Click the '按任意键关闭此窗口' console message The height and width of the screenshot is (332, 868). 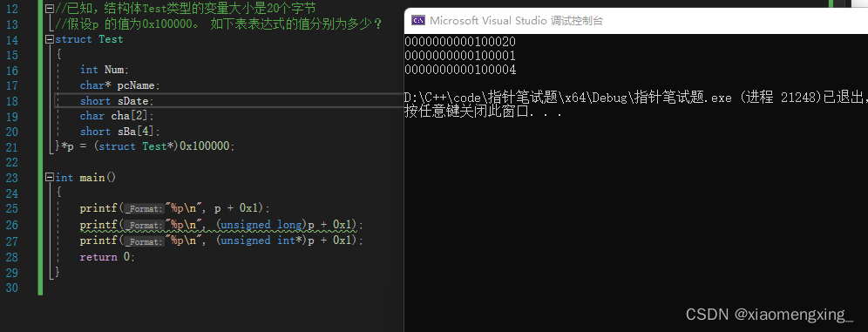[x=484, y=112]
